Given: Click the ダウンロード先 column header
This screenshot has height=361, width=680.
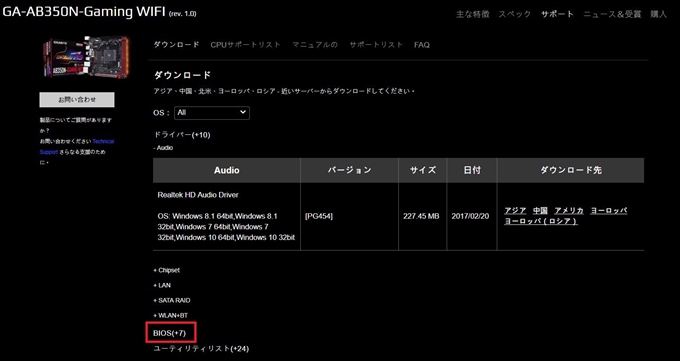Looking at the screenshot, I should [x=570, y=171].
